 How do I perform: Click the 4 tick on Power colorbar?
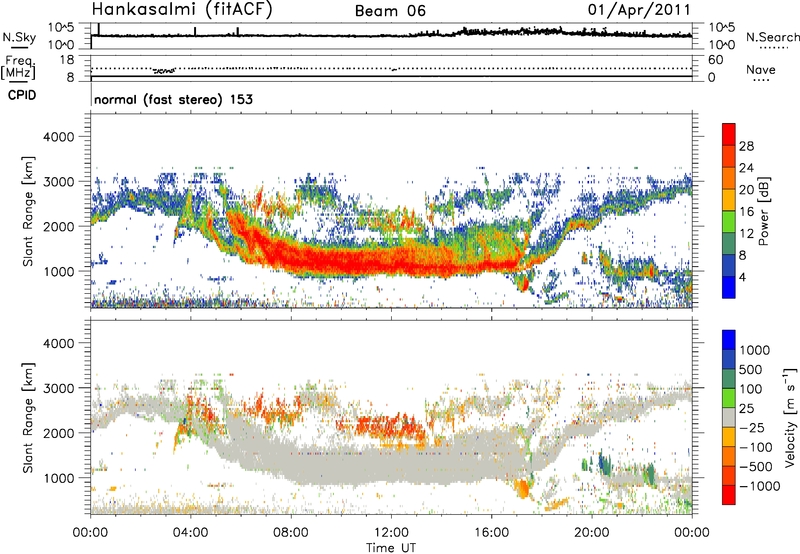[743, 278]
